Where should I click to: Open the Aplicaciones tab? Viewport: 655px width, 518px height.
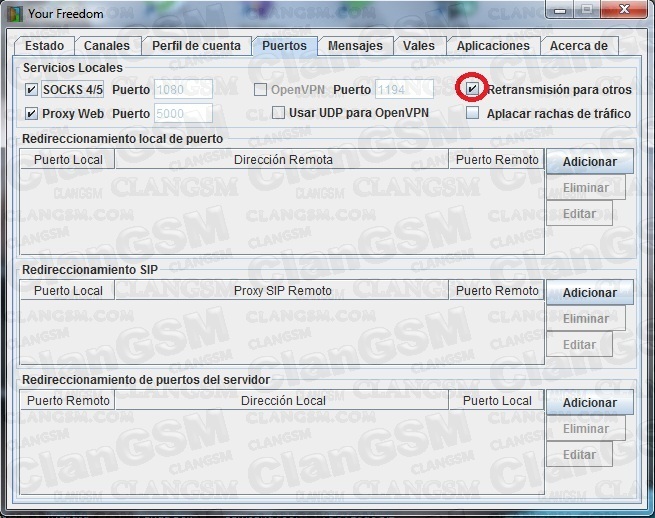(493, 46)
